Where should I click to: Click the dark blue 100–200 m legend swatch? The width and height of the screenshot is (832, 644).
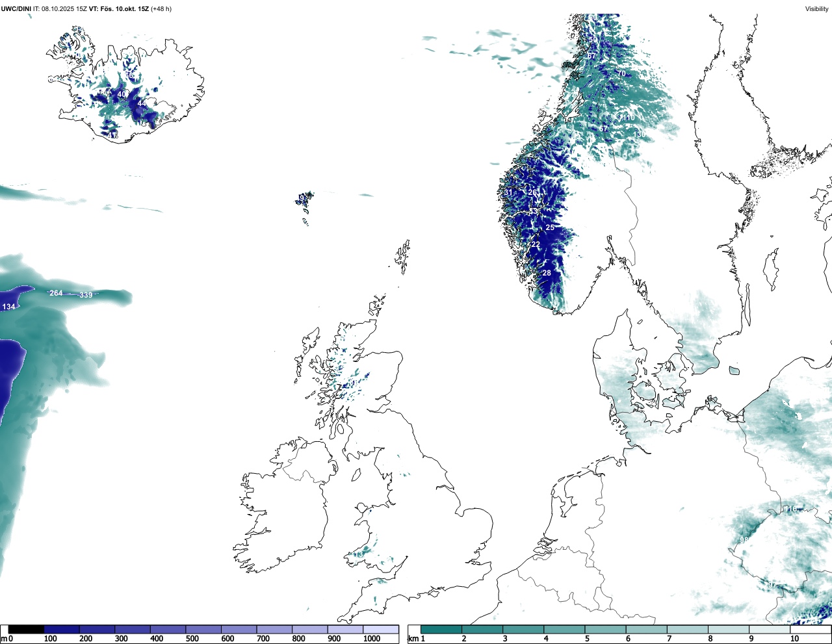coord(62,629)
